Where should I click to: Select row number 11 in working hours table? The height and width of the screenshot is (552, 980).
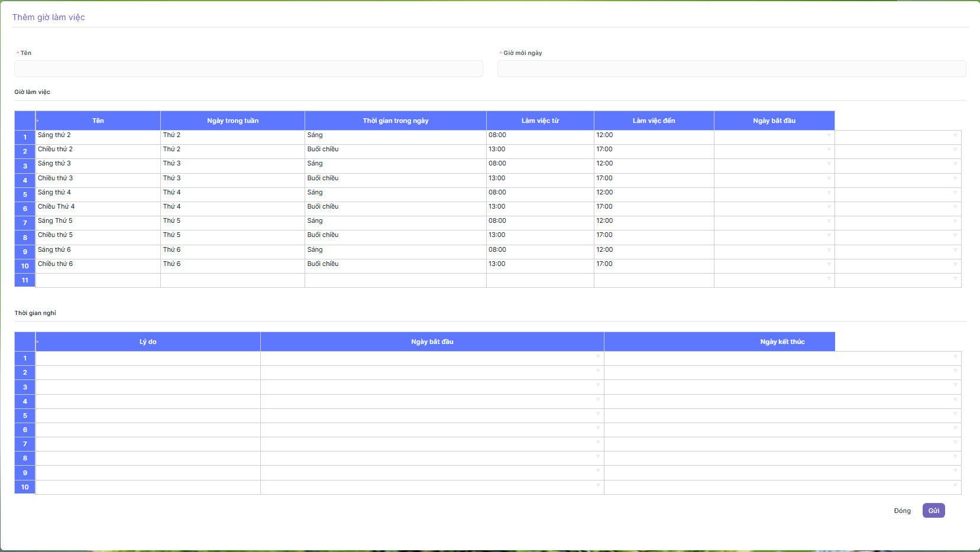(25, 280)
